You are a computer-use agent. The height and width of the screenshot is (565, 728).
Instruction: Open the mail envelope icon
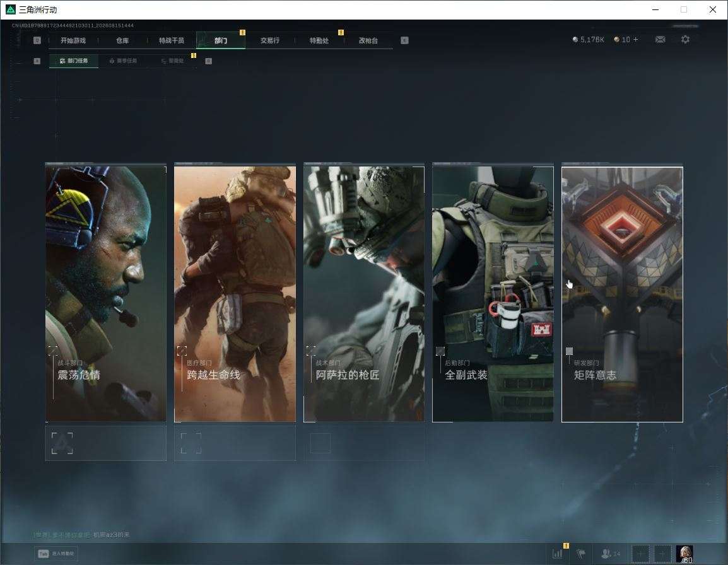click(660, 40)
